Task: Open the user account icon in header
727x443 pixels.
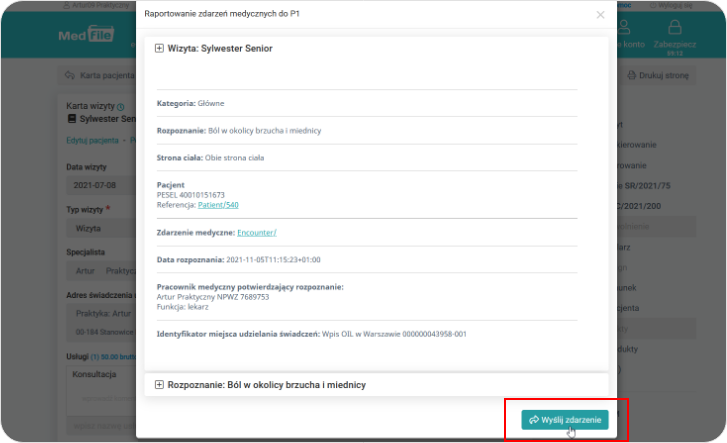Action: click(623, 28)
